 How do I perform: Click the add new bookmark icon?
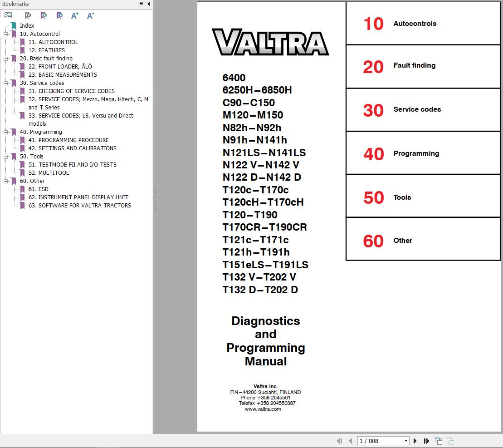click(x=43, y=15)
